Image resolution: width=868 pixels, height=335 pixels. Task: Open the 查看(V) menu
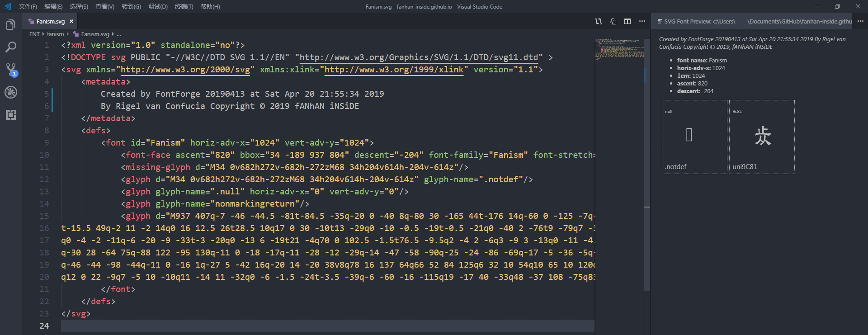(x=105, y=6)
